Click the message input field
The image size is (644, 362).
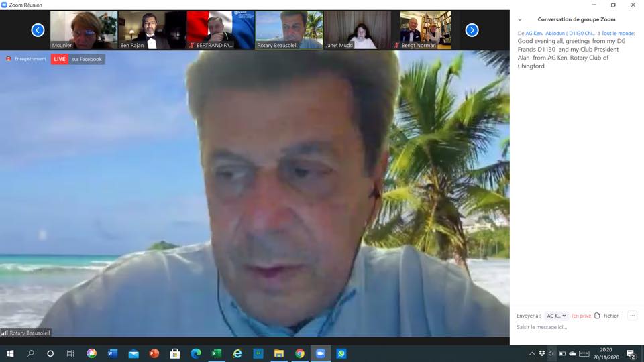[x=574, y=327]
